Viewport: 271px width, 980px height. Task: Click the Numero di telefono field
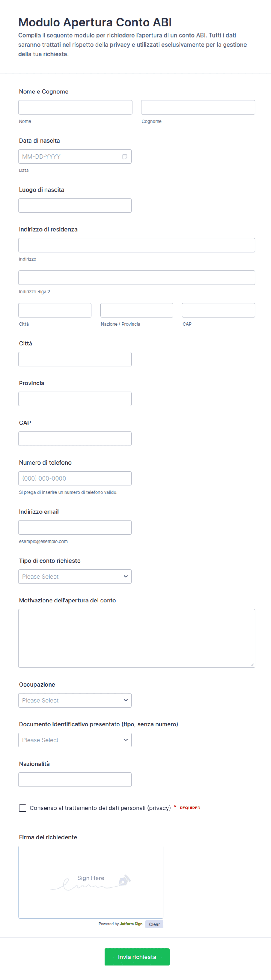tap(75, 478)
